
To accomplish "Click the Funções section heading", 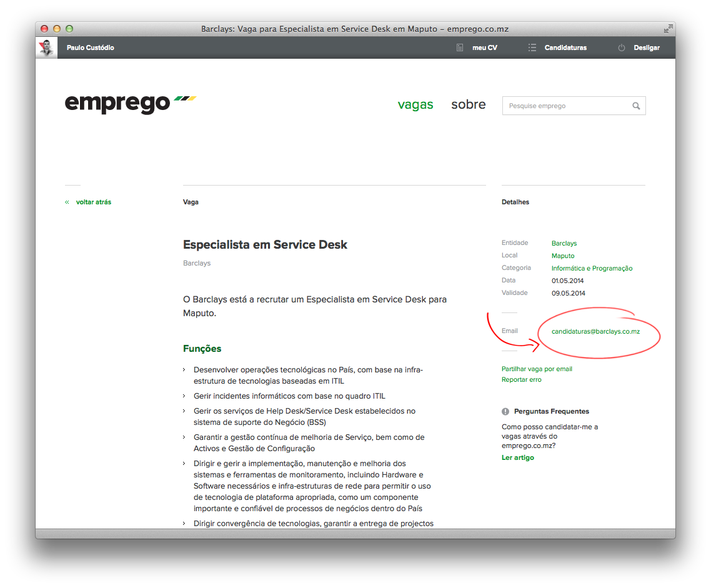I will 202,349.
